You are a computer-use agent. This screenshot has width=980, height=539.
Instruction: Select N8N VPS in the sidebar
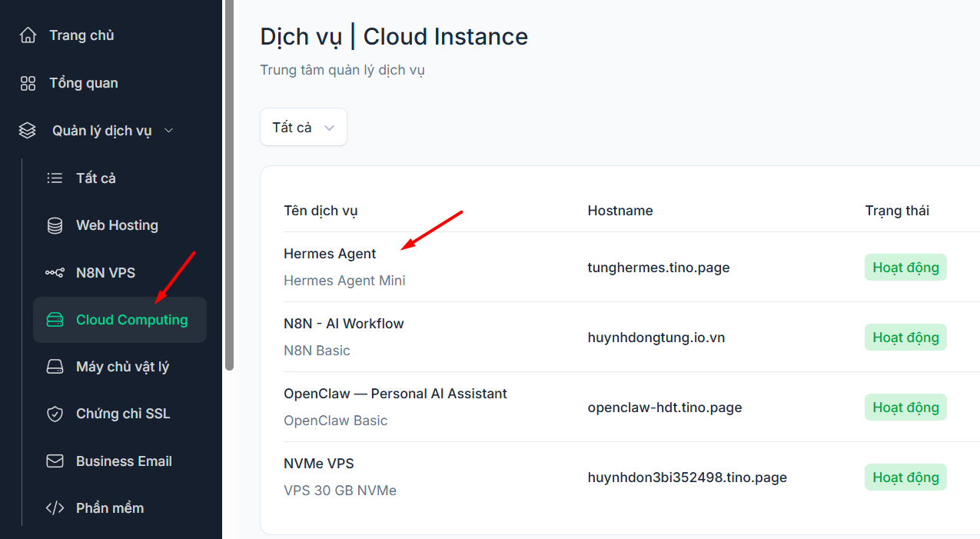[x=105, y=273]
